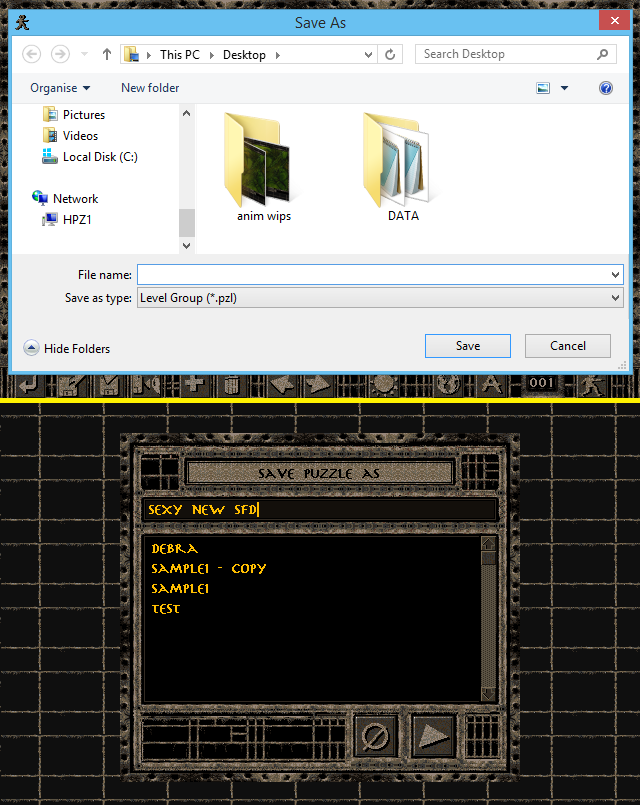
Task: Click the back navigation arrow in Save As
Action: tap(32, 54)
